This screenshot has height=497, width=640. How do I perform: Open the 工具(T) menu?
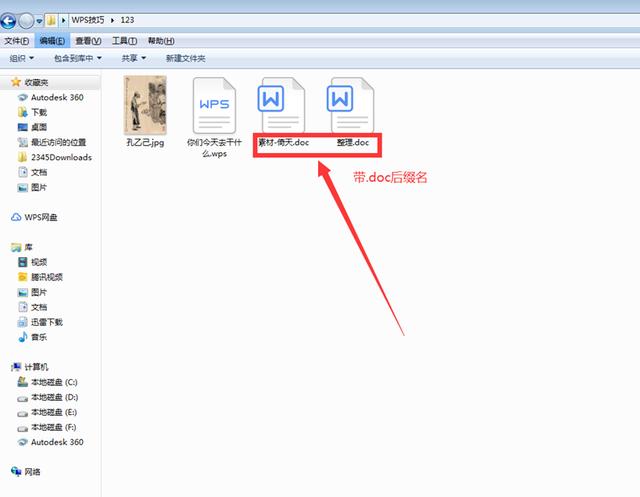pyautogui.click(x=124, y=41)
